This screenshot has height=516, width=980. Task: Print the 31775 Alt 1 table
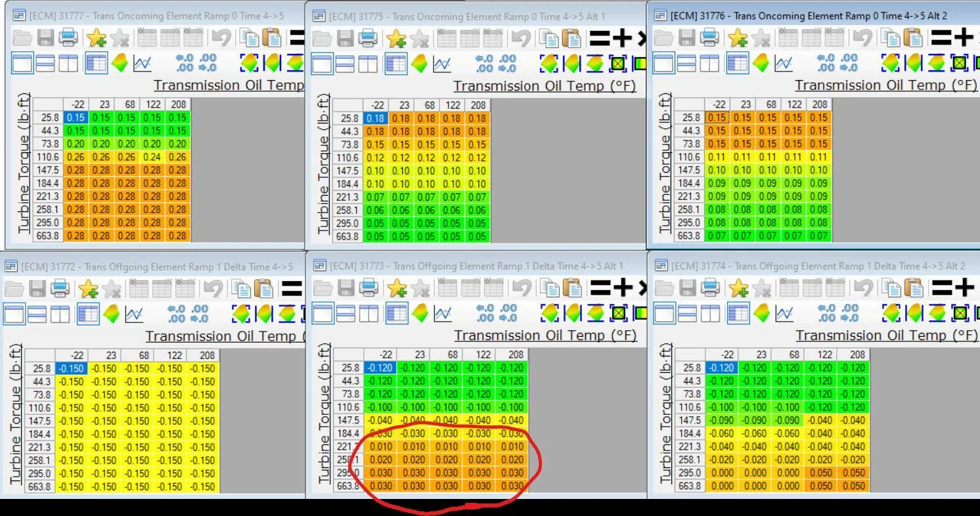coord(367,38)
